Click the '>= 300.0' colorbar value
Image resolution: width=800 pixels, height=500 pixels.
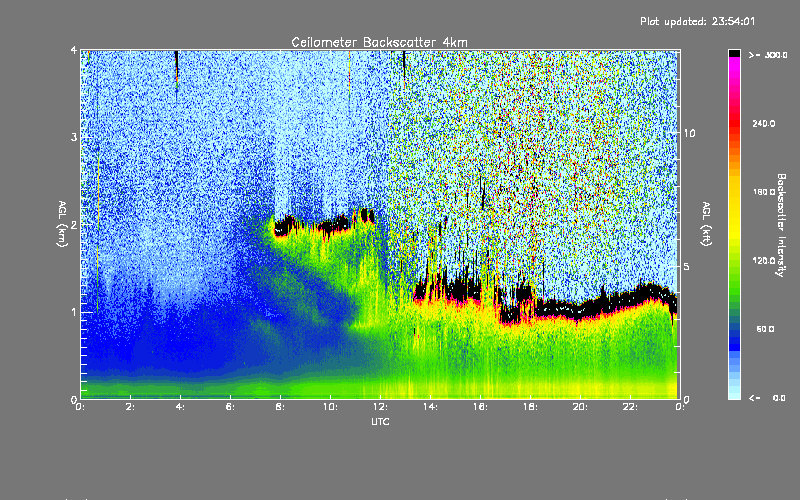pyautogui.click(x=768, y=55)
